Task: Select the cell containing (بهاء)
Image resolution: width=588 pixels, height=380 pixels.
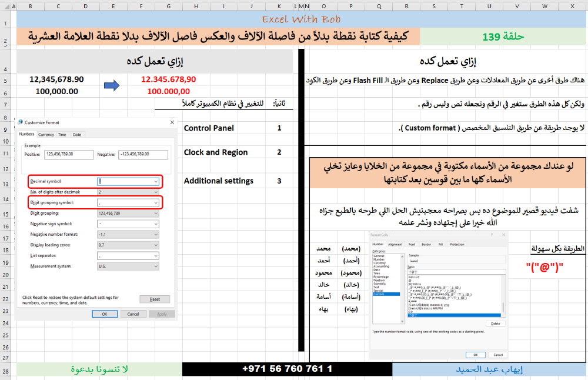Action: tap(351, 309)
